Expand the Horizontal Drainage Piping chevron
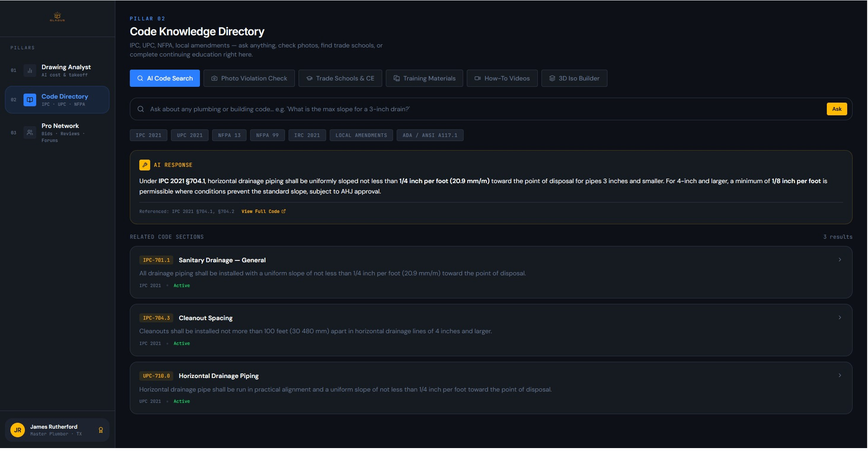This screenshot has height=463, width=868. (x=840, y=375)
